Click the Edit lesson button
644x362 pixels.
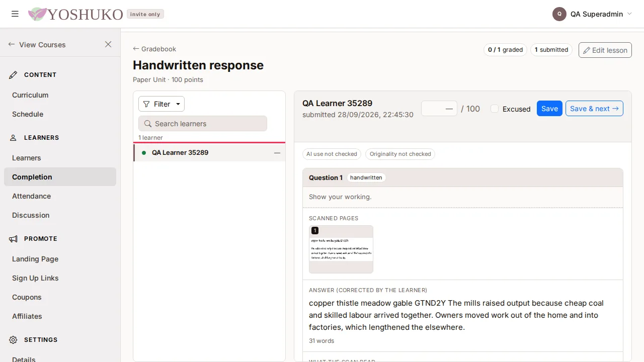[605, 50]
